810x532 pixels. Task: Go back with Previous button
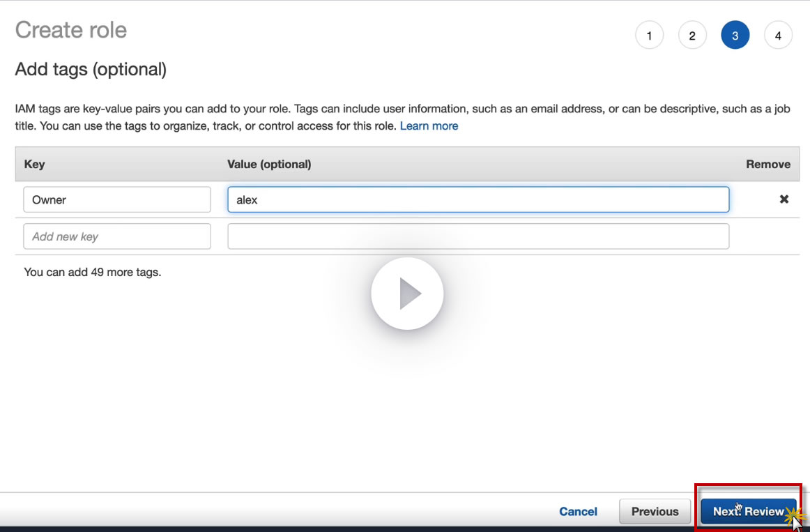[x=655, y=512]
